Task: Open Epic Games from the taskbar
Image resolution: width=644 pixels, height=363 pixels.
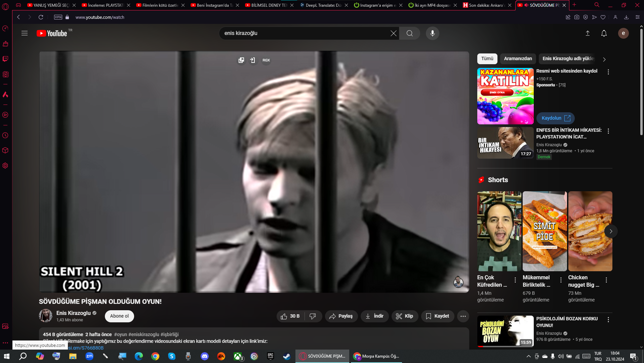Action: tap(271, 356)
